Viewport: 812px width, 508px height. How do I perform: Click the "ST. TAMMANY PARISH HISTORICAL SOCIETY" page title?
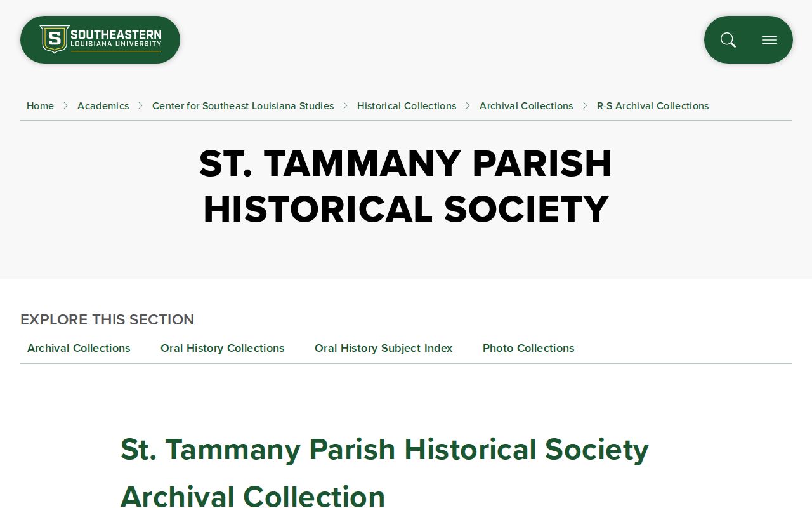tap(406, 186)
